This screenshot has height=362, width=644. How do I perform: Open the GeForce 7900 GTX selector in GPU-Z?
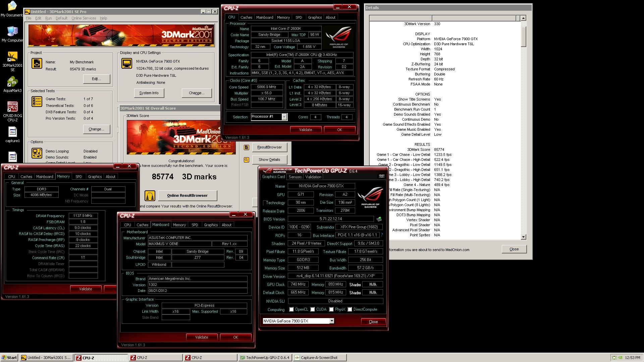pos(331,321)
